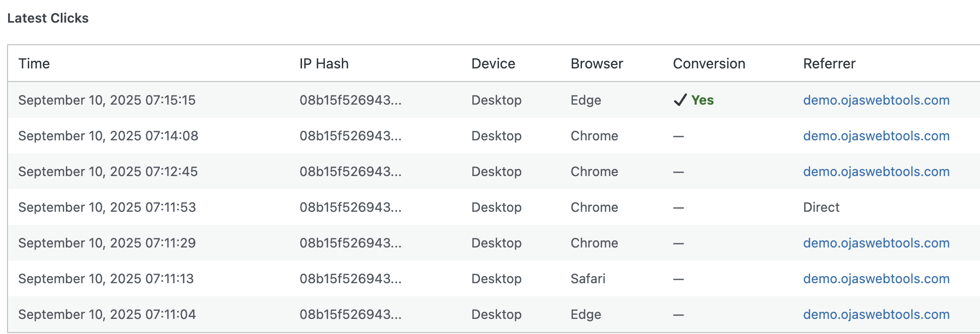
Task: Click timestamp September 10, 2025 07:11:53
Action: (107, 207)
